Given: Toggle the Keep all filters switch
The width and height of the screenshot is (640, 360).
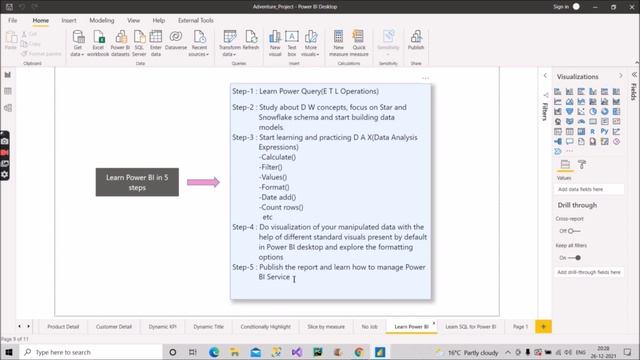Looking at the screenshot, I should click(x=575, y=258).
